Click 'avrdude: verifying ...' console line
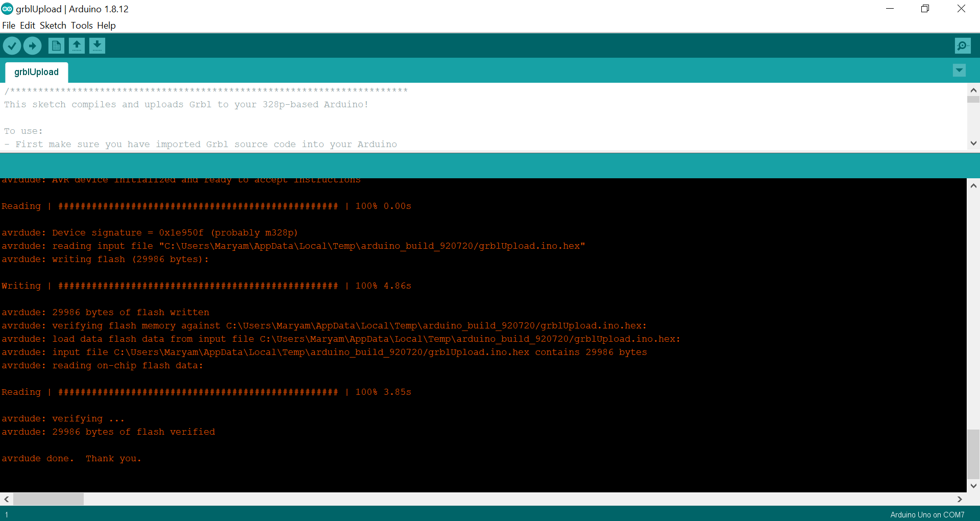 click(x=63, y=419)
